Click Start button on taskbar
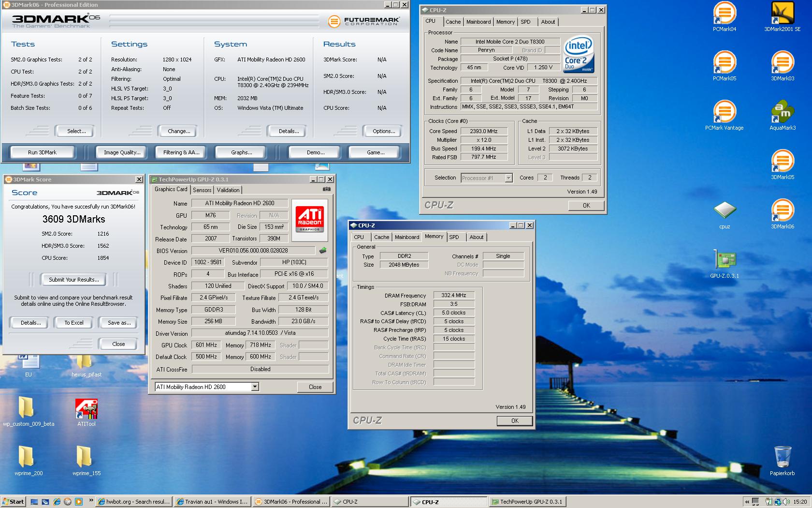Image resolution: width=812 pixels, height=508 pixels. click(x=13, y=502)
